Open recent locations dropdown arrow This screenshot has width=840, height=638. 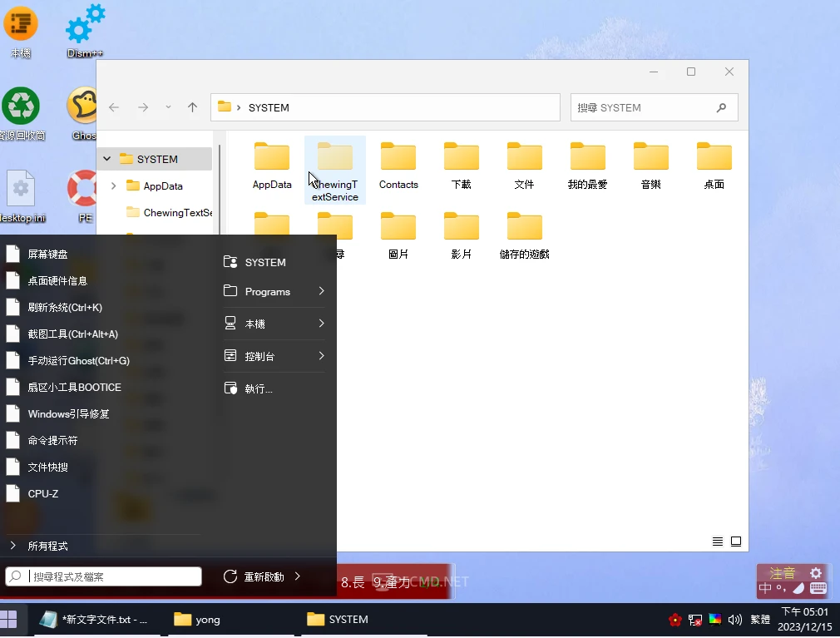(168, 107)
